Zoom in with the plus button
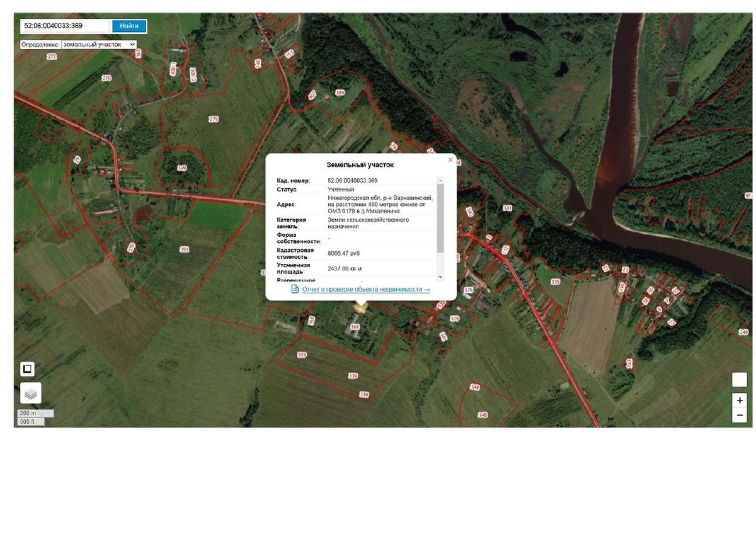 [x=740, y=401]
